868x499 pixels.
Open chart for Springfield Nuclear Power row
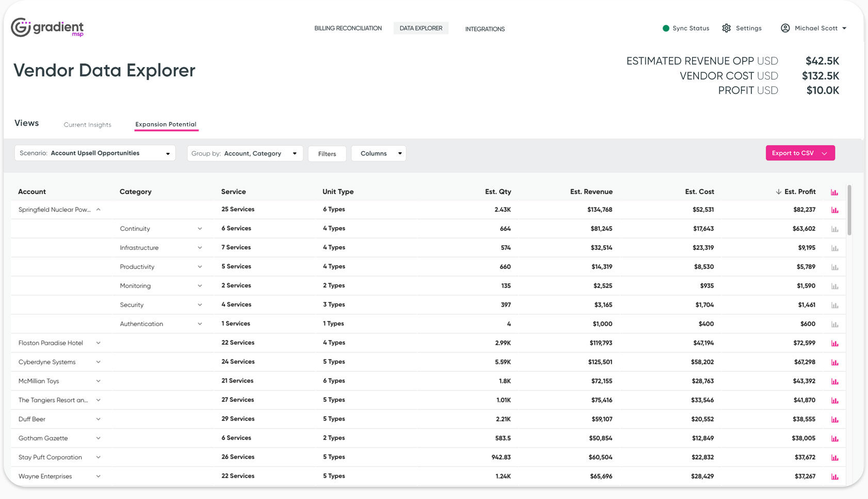(834, 210)
